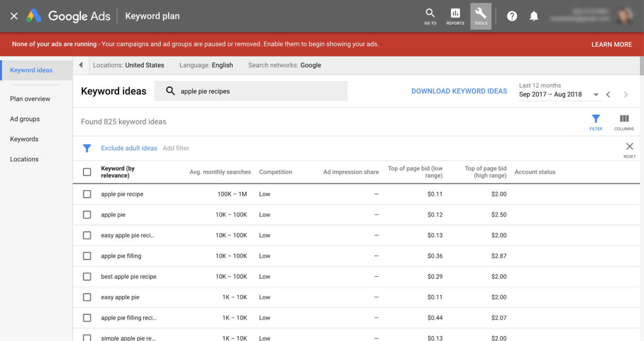The width and height of the screenshot is (644, 341).
Task: Open the Help question mark icon
Action: coord(512,16)
